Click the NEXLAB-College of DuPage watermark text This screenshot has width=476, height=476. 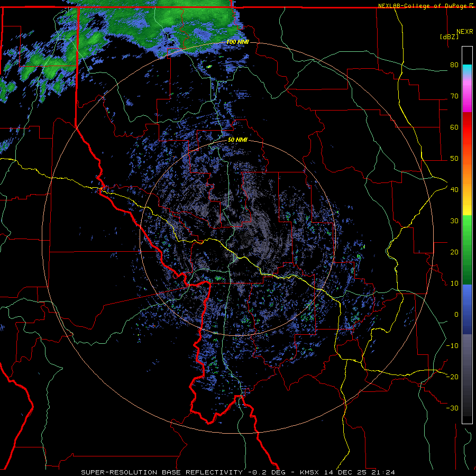coord(425,6)
